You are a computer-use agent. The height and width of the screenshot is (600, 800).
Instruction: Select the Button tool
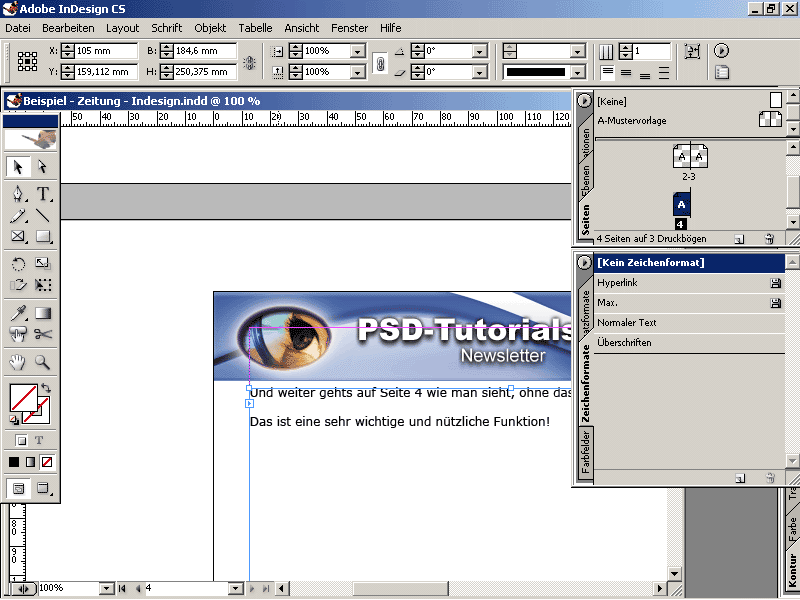[18, 334]
